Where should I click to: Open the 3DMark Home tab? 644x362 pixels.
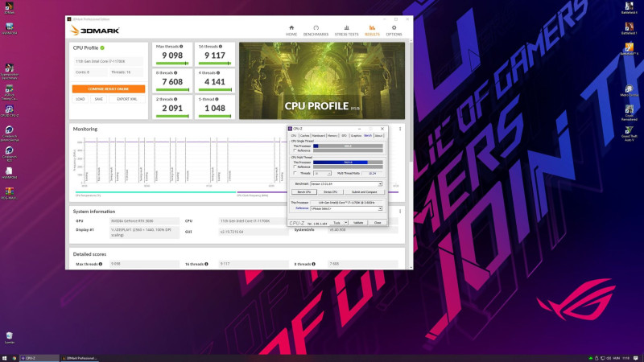pos(291,31)
